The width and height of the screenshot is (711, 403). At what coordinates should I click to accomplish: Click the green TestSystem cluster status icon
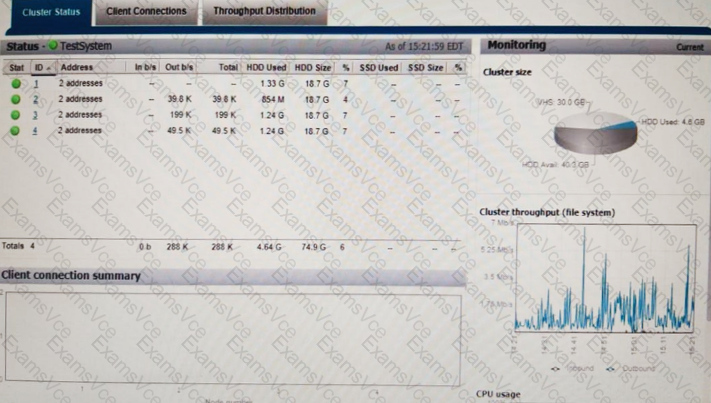[x=53, y=46]
